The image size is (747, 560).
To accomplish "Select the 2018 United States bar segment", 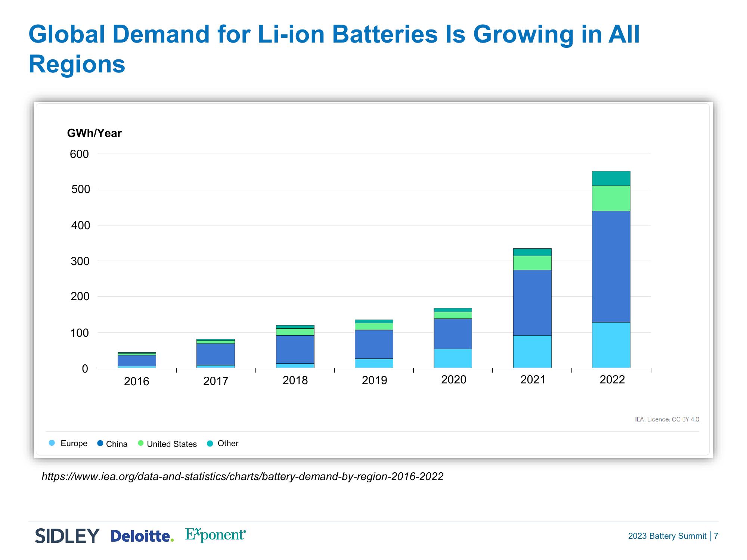I will tap(295, 332).
